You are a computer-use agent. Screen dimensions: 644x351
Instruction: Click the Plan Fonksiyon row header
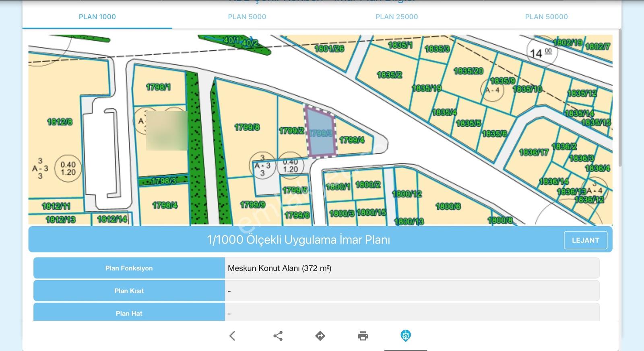(129, 268)
